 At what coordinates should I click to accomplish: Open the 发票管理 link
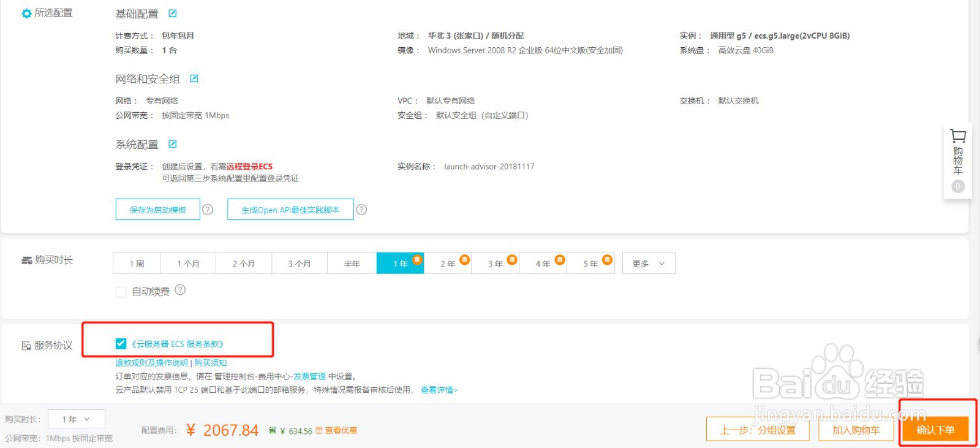click(309, 376)
